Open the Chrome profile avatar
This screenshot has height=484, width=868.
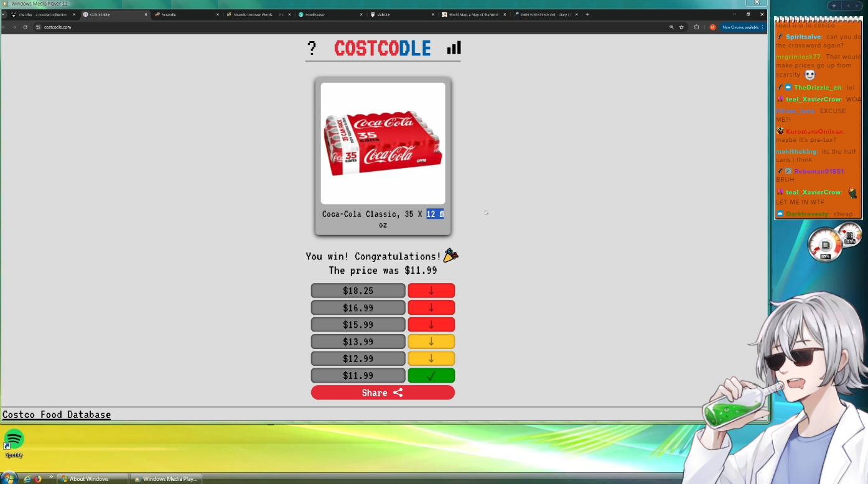tap(712, 27)
